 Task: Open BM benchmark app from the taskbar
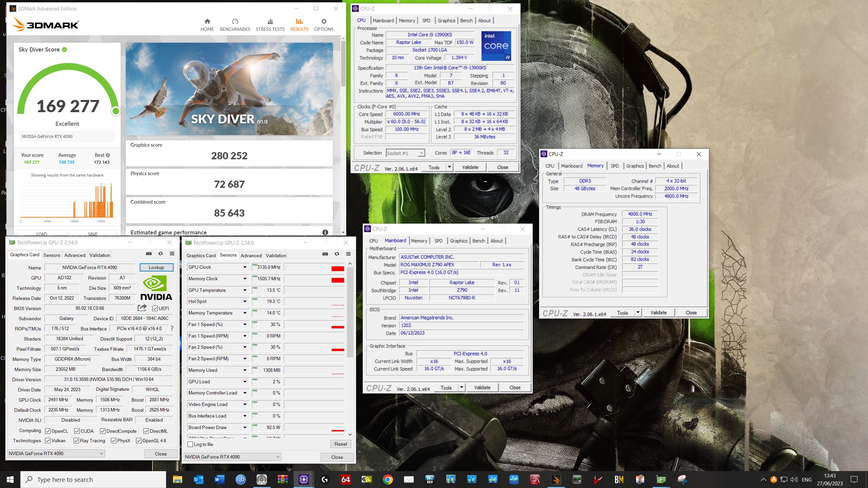pos(619,479)
